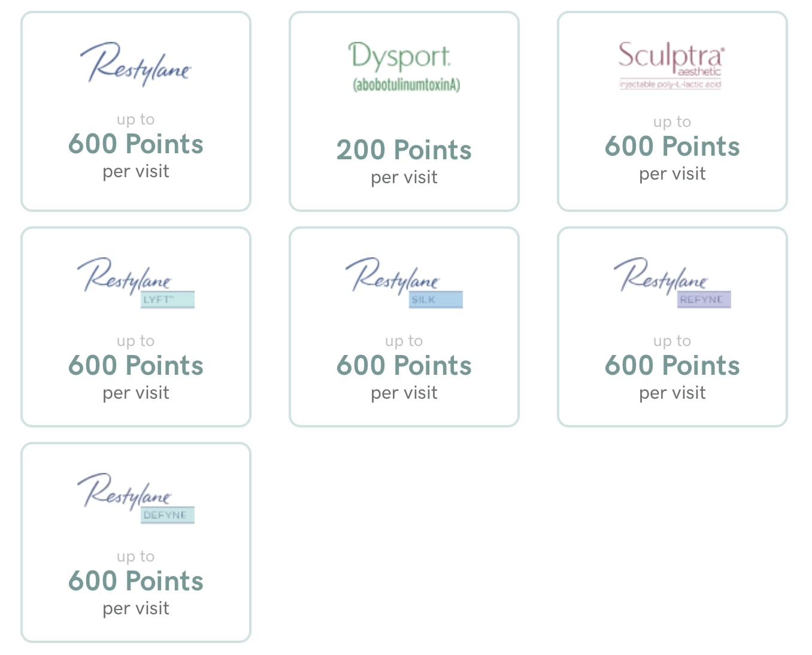
Task: Click 600 Points under Restylane Defyne
Action: point(136,581)
